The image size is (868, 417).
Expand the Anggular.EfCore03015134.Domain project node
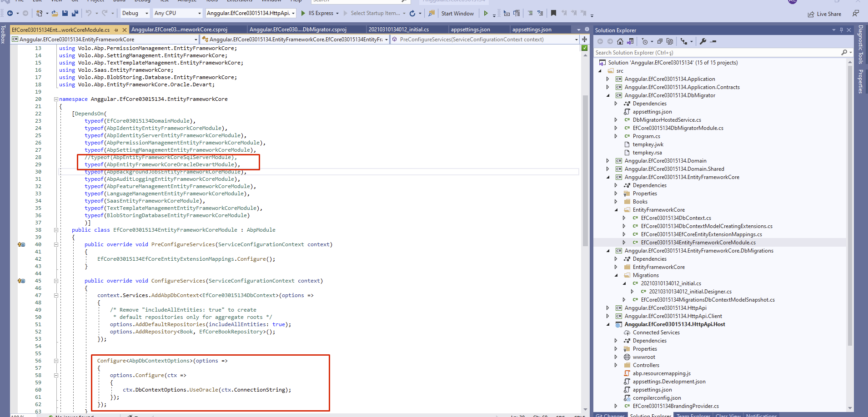point(608,161)
